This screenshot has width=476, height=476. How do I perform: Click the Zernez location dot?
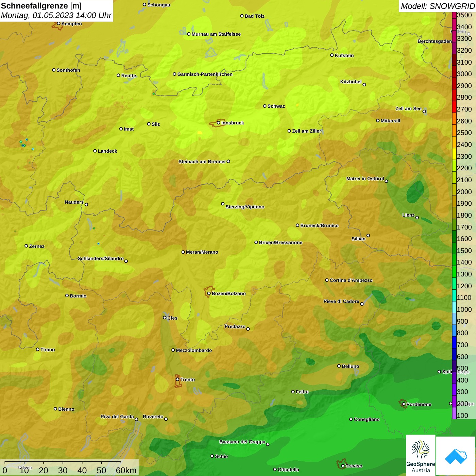26,246
